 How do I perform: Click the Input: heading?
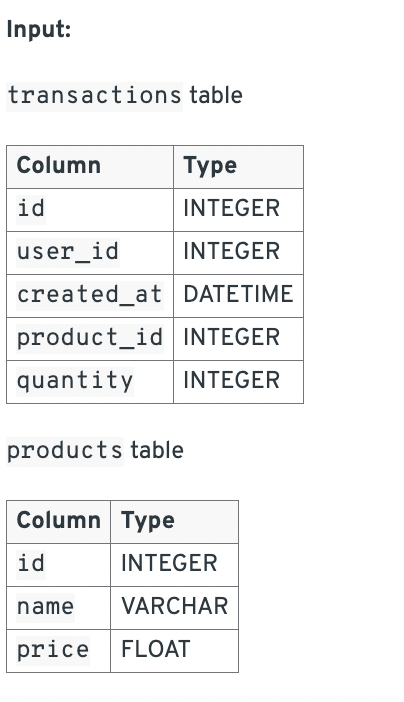click(x=39, y=30)
